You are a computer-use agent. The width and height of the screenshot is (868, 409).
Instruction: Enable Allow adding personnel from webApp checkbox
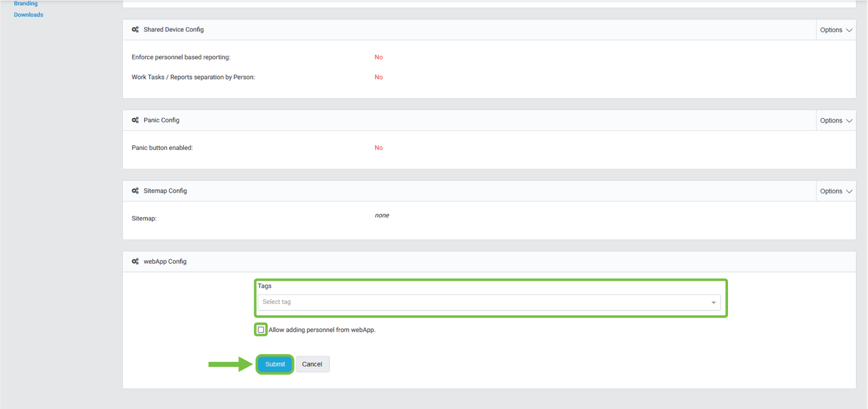(x=261, y=330)
